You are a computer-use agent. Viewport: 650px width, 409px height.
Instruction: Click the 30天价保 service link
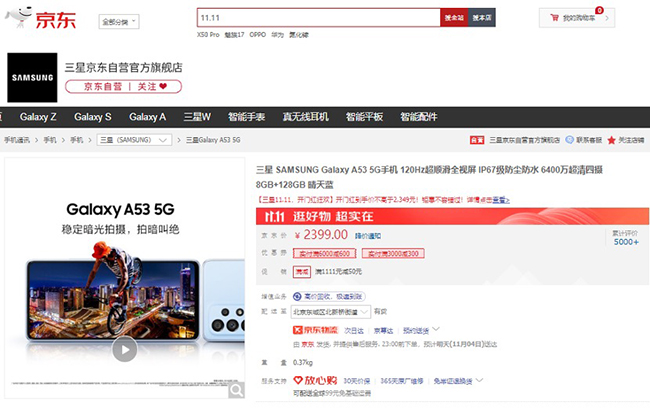point(357,380)
